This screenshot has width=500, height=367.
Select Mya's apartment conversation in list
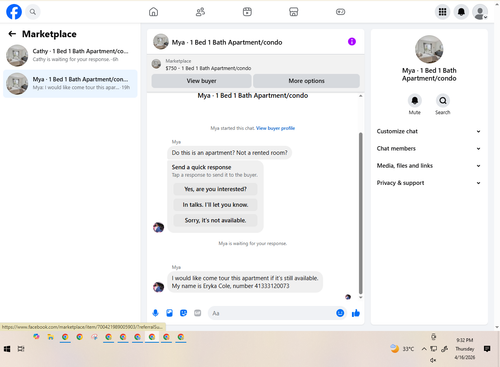coord(70,83)
